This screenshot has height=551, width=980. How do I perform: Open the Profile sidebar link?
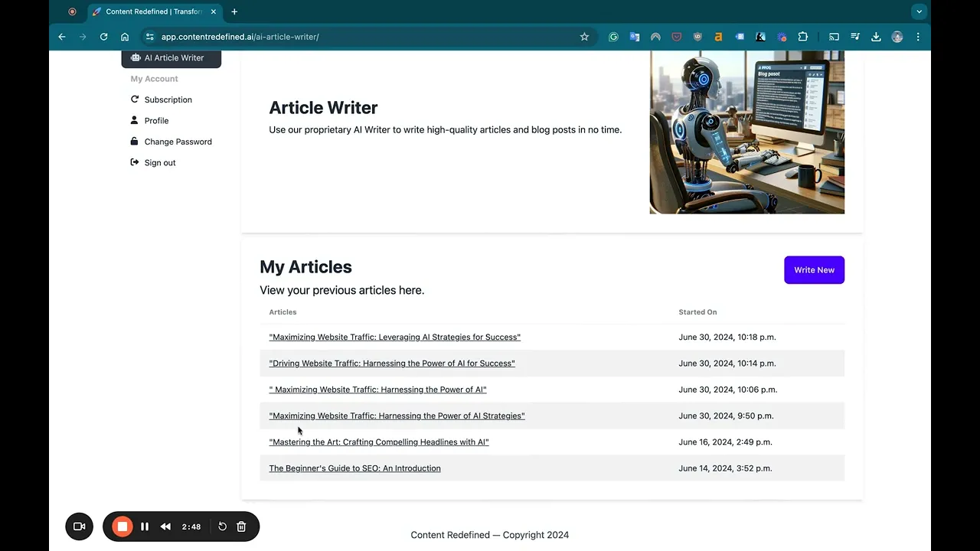[x=156, y=120]
